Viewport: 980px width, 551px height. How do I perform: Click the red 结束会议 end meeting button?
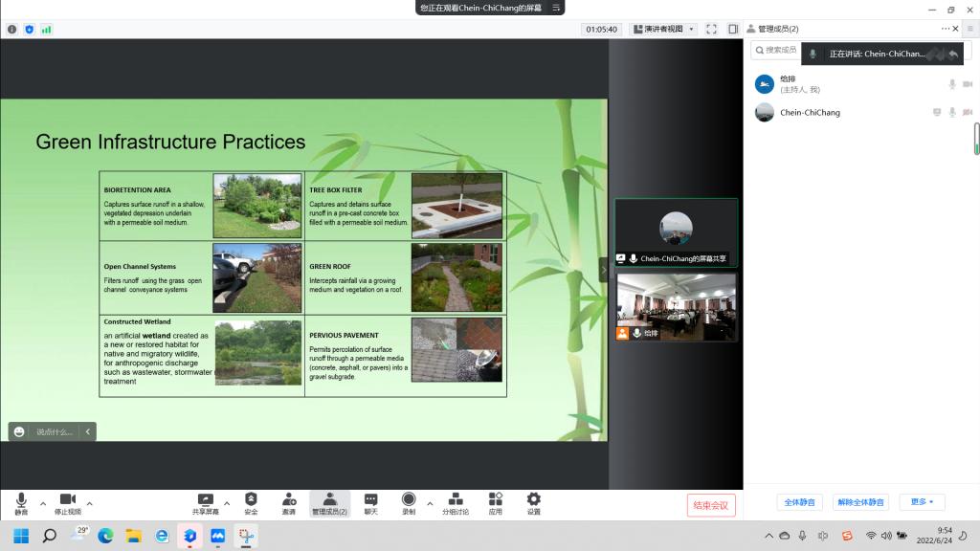(711, 505)
